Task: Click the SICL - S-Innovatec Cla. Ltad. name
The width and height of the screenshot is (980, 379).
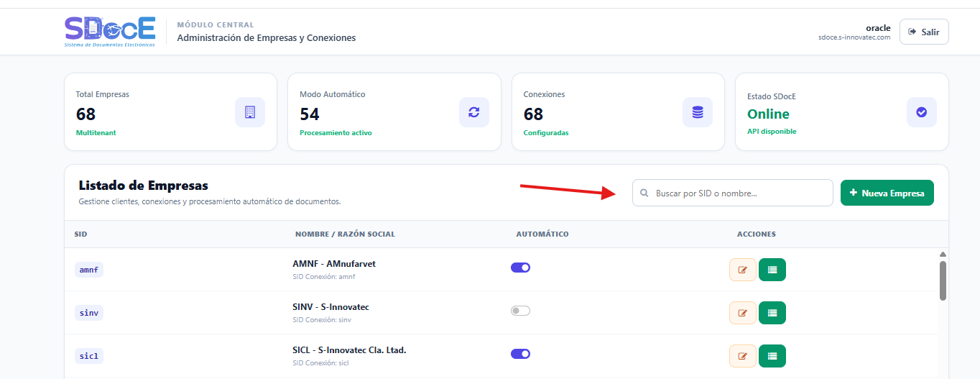Action: coord(350,350)
